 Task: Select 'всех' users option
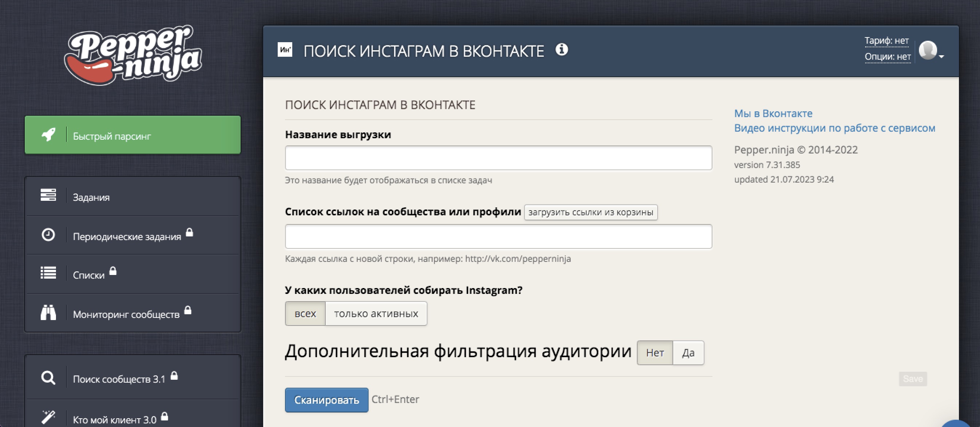pyautogui.click(x=305, y=314)
